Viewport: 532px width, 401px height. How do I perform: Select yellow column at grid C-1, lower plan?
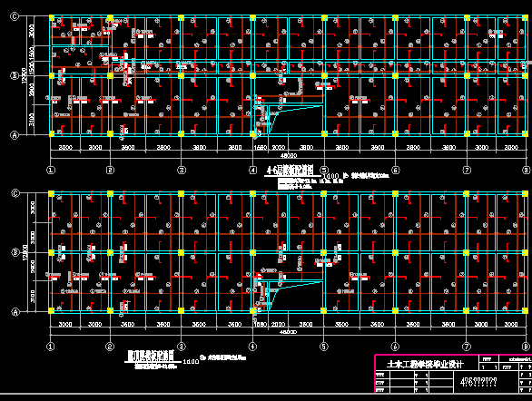pos(51,193)
